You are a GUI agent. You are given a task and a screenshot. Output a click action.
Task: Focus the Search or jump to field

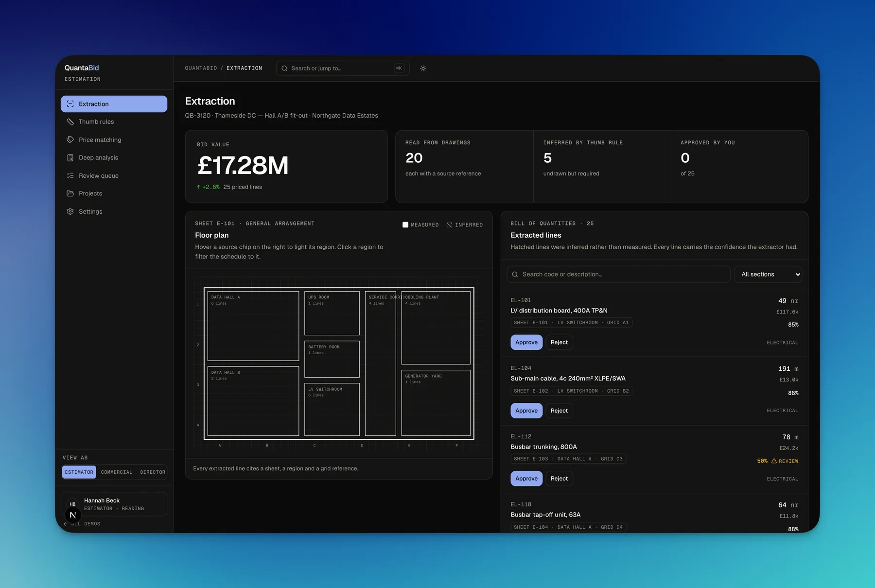(x=343, y=69)
